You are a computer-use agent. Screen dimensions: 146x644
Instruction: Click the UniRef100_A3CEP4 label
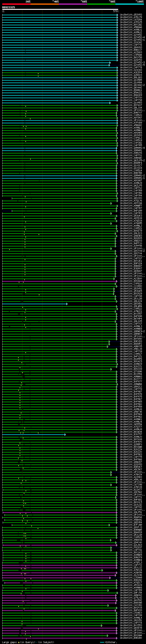pyautogui.click(x=131, y=72)
